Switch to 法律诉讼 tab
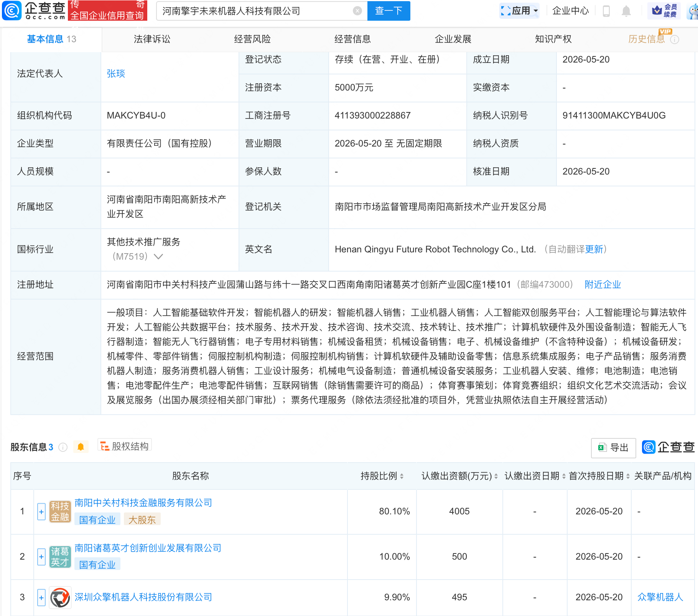 (152, 39)
